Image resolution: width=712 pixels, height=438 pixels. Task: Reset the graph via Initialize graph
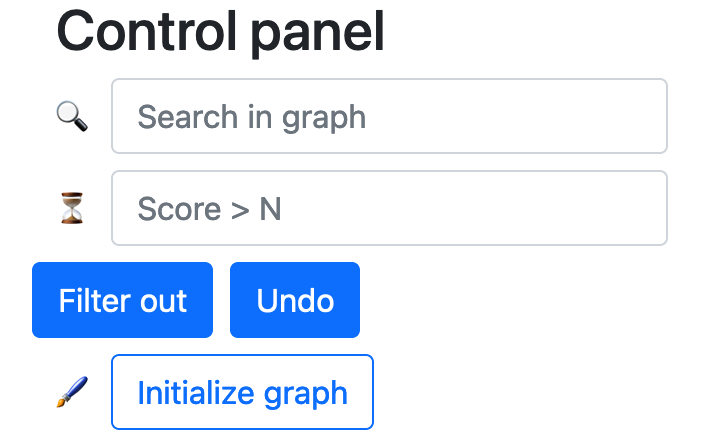click(242, 392)
